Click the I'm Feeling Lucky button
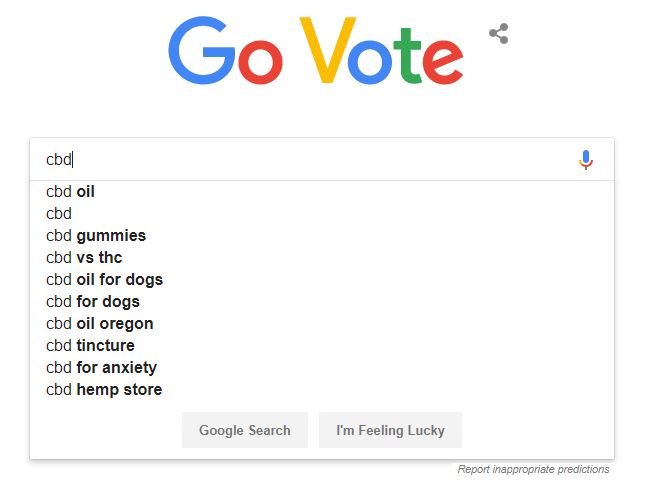 (x=390, y=430)
